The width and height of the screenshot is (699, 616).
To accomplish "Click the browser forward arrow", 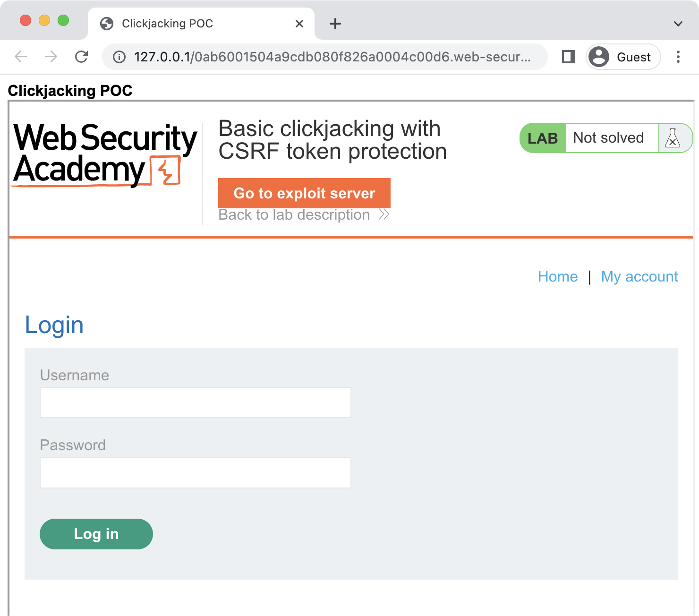I will [x=51, y=57].
